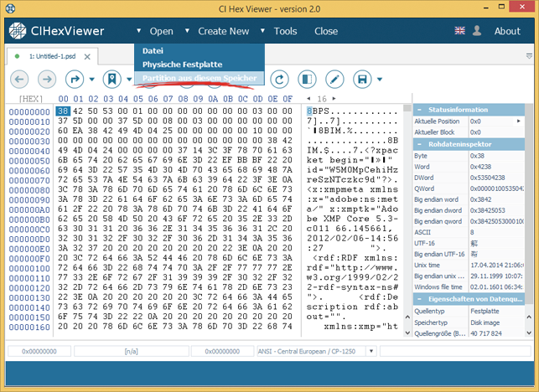Click the [n/a] status field
Screen dimensions: 539x392
(x=131, y=351)
